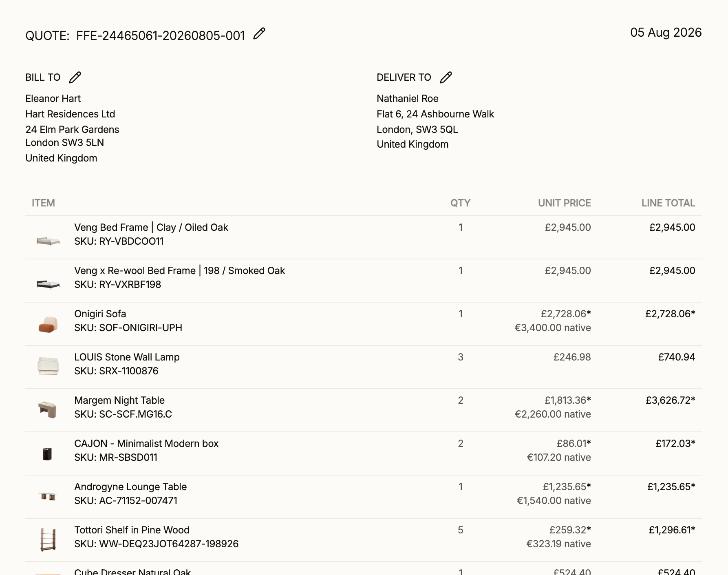Click line total £1,235.65*
Viewport: 728px width, 575px height.
pyautogui.click(x=671, y=487)
